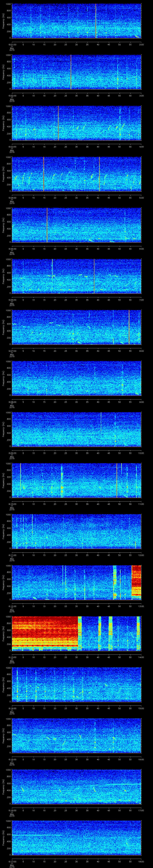Click the '6:17:00' start time label

click(12, 861)
